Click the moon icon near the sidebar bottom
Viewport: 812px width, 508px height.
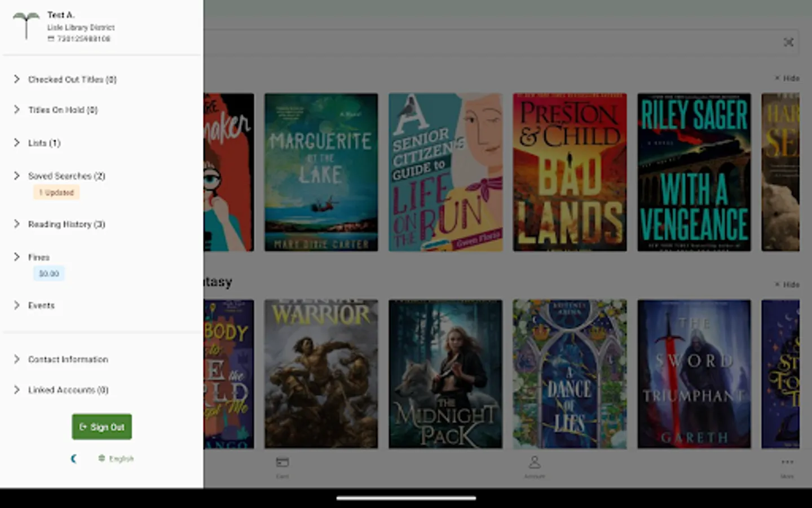point(74,458)
